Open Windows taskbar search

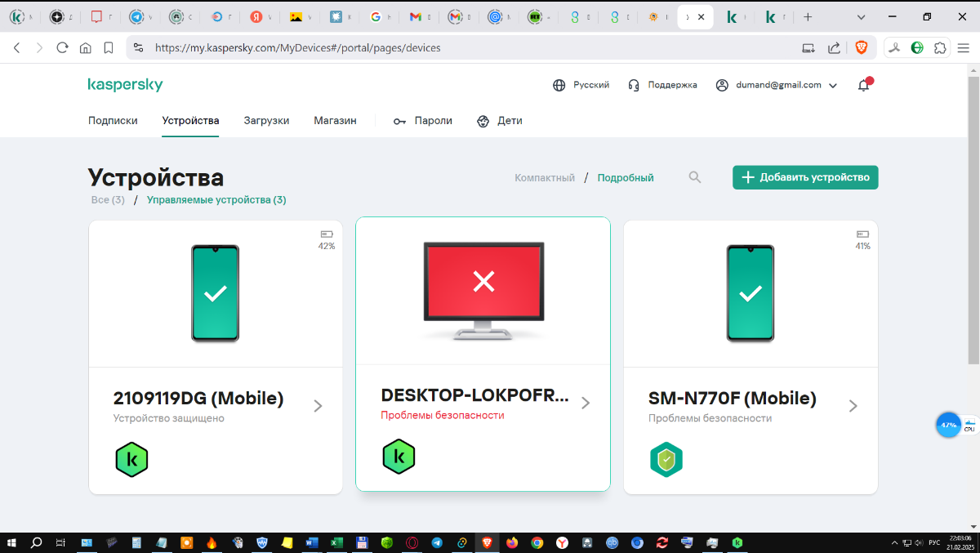click(x=37, y=542)
